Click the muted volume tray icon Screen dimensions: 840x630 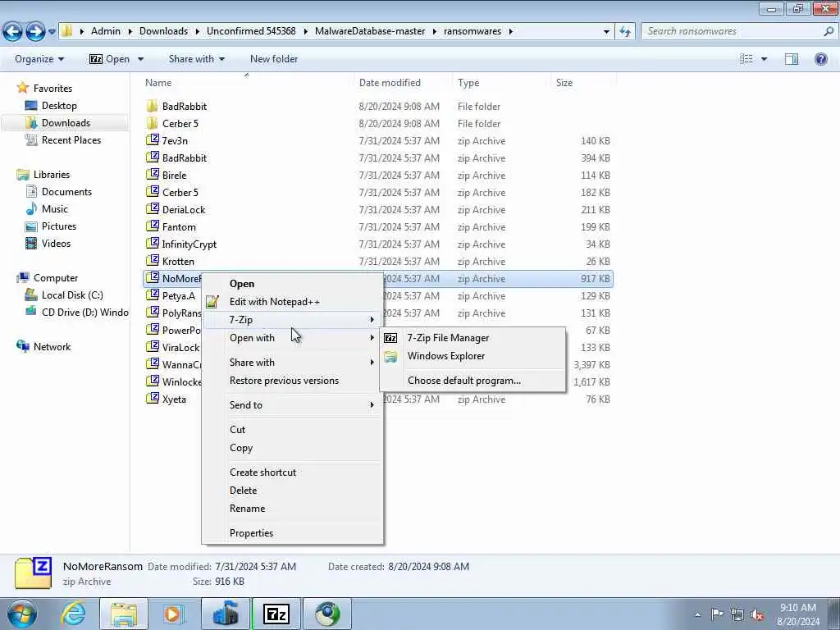tap(757, 614)
